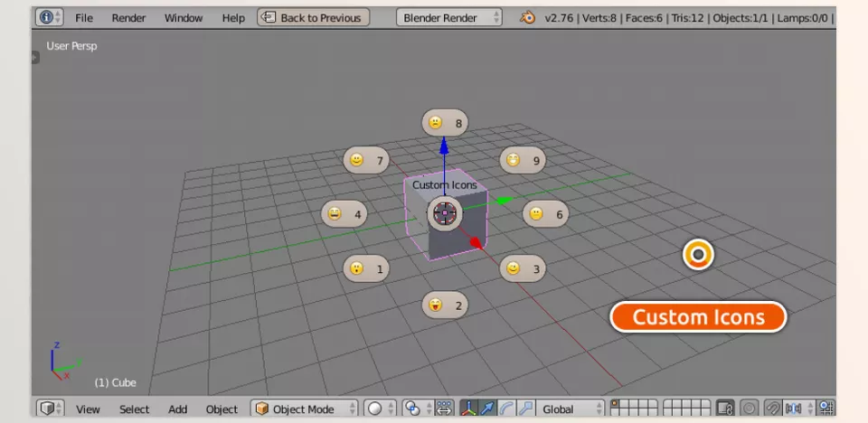
Task: Click the "Custom Icons" pie menu title
Action: (x=445, y=185)
